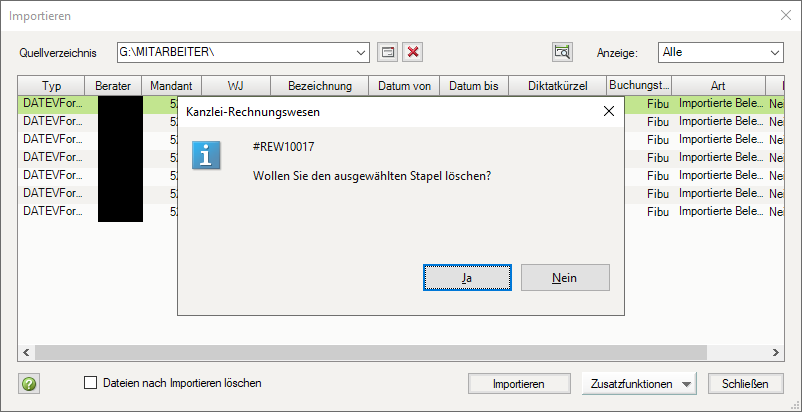Screen dimensions: 802x412
Task: Enable 'Dateien nach Importieren löschen' checkbox
Action: pos(92,383)
